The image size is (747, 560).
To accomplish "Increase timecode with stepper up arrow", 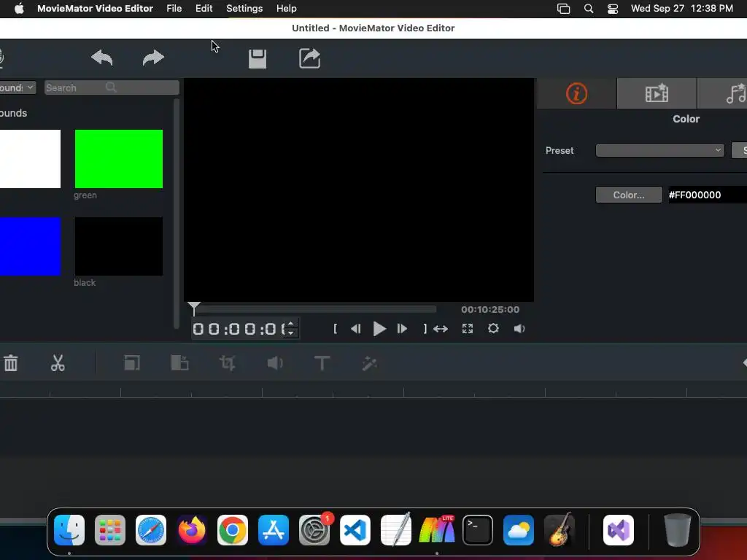I will click(290, 324).
